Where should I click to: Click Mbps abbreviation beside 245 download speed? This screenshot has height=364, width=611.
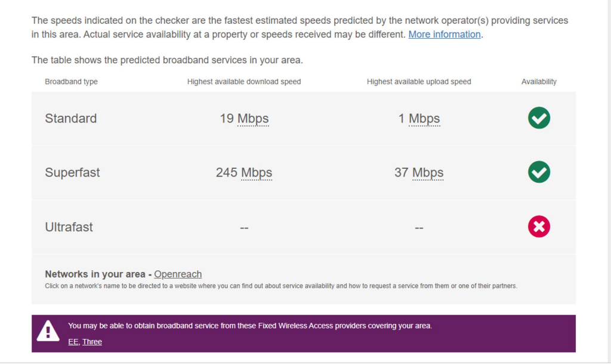(257, 172)
